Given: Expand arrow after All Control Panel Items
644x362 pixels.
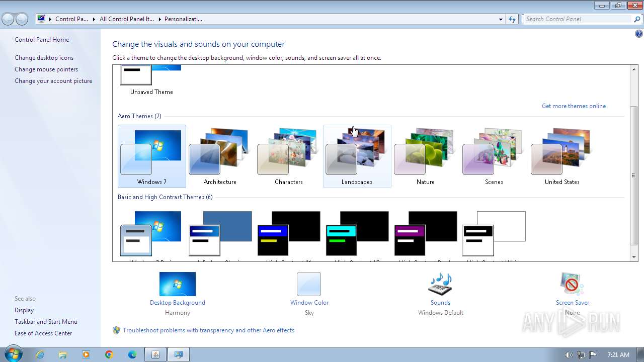Looking at the screenshot, I should click(160, 19).
